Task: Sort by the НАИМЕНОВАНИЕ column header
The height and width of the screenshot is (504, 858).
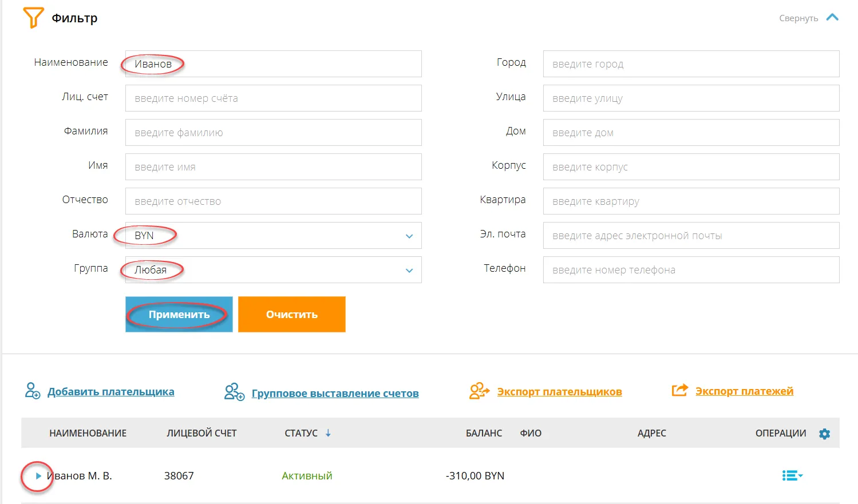Action: (88, 433)
